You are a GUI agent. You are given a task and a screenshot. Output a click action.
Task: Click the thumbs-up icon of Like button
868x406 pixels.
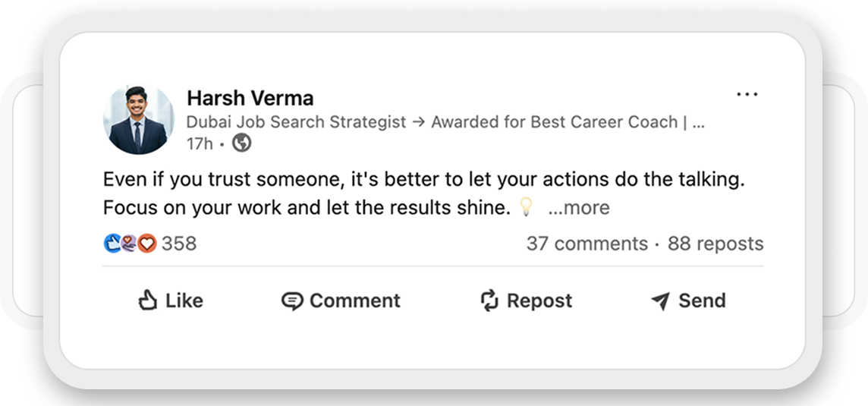[x=147, y=301]
